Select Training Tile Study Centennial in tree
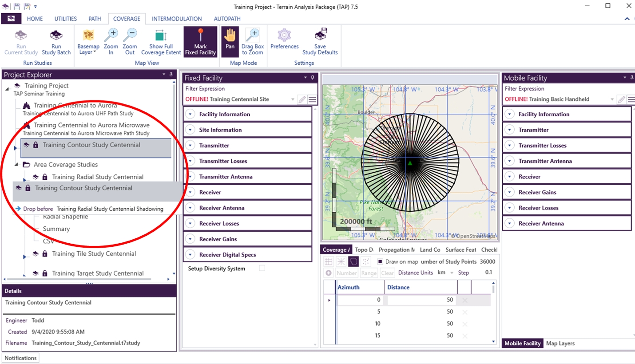 (94, 254)
